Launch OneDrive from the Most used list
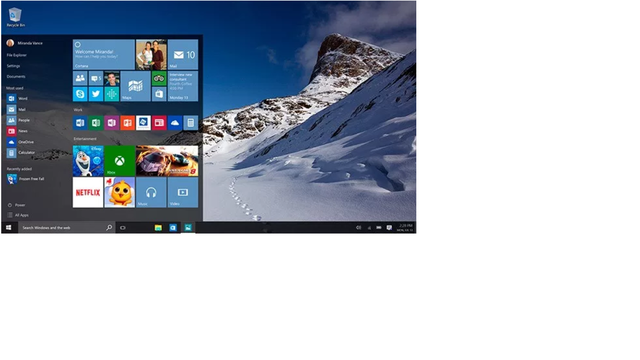The image size is (640, 360). pos(20,142)
